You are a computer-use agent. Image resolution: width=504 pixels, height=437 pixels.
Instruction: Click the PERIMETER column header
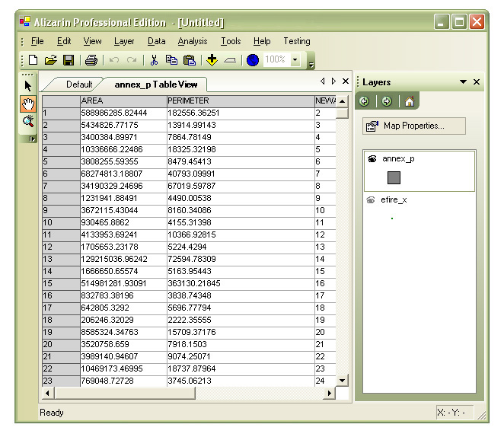point(241,101)
